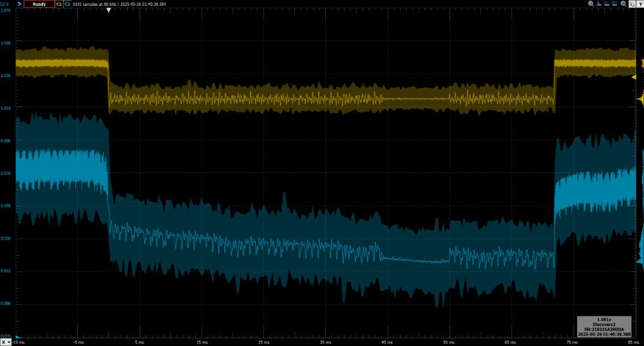Open the plot options gear icon

632,4
